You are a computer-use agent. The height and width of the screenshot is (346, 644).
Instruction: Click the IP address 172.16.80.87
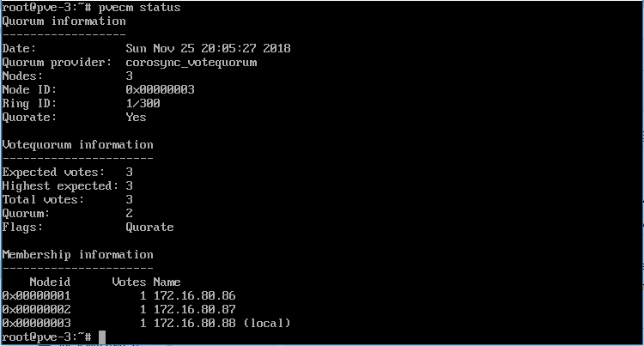tap(195, 309)
